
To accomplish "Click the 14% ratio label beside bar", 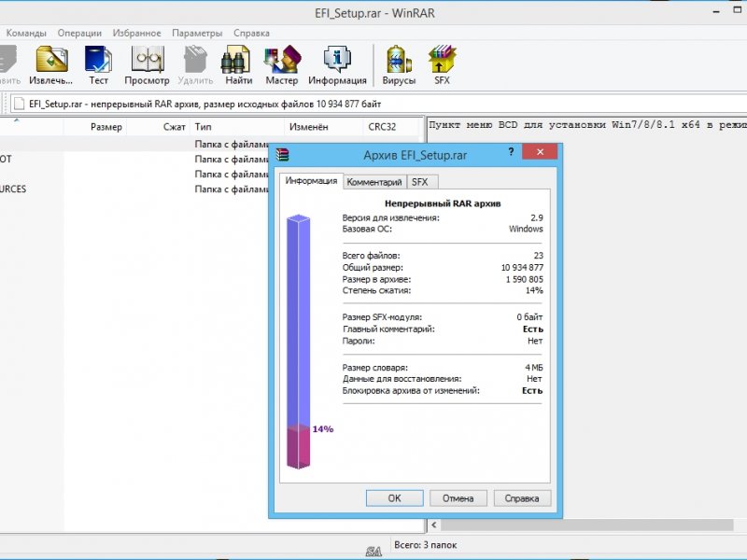I will [323, 429].
